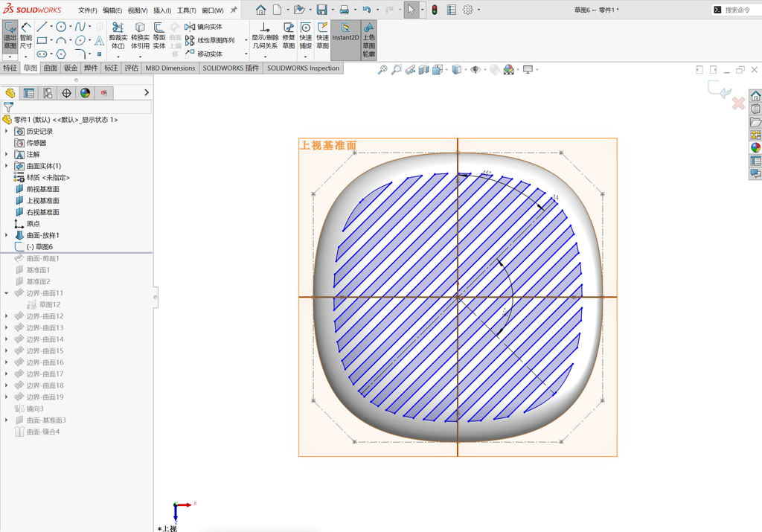Click the 移动实体 move entities tool
This screenshot has width=762, height=532.
(x=204, y=54)
